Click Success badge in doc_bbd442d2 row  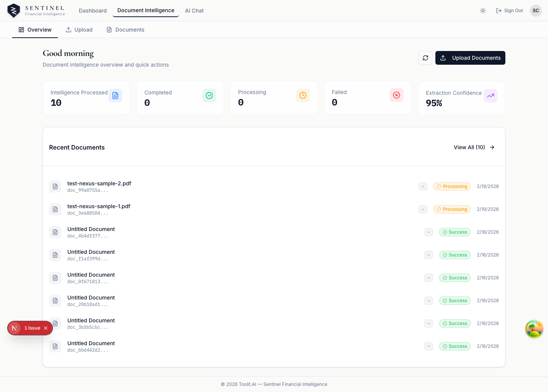pos(455,346)
